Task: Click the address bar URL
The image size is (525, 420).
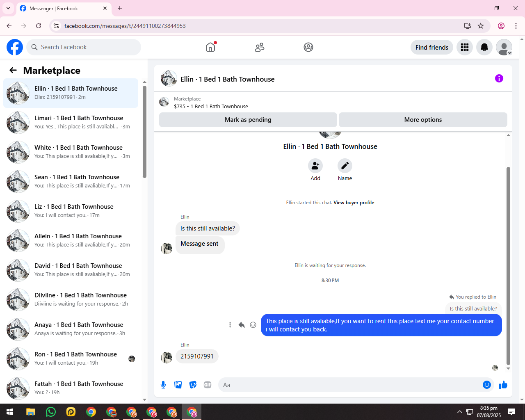Action: [x=125, y=26]
